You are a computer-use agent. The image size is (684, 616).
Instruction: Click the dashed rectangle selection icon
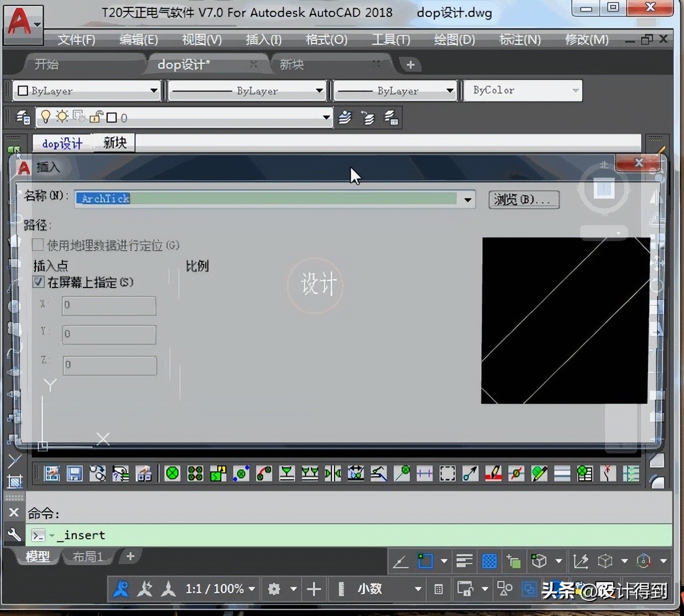coord(447,473)
